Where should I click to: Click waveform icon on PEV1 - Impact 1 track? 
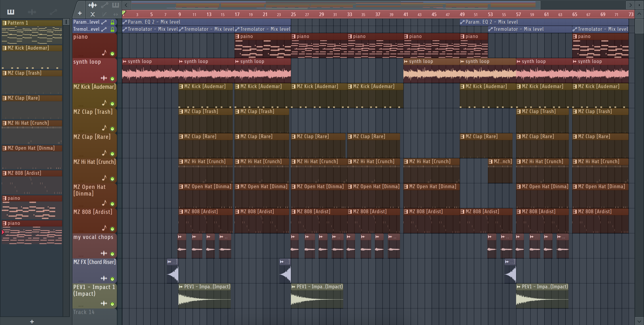tap(104, 304)
